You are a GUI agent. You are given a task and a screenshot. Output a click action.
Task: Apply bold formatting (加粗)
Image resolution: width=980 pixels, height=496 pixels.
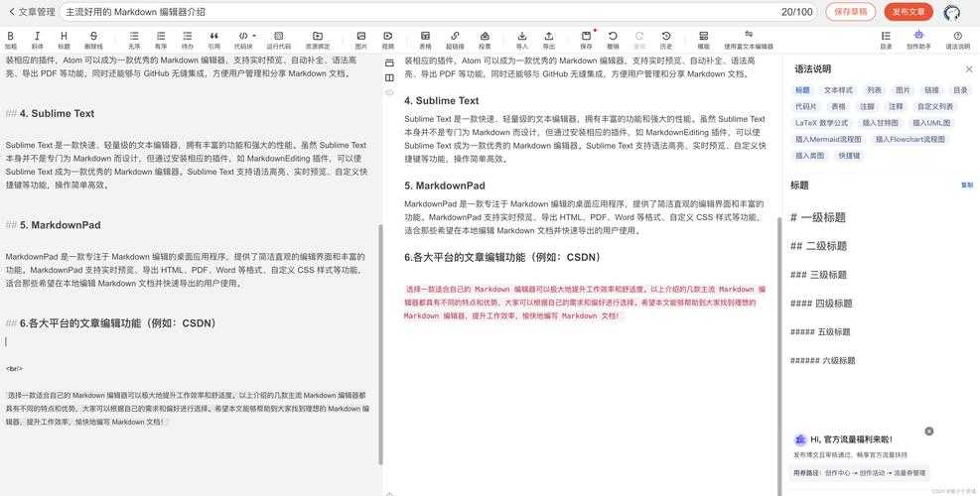click(x=11, y=40)
